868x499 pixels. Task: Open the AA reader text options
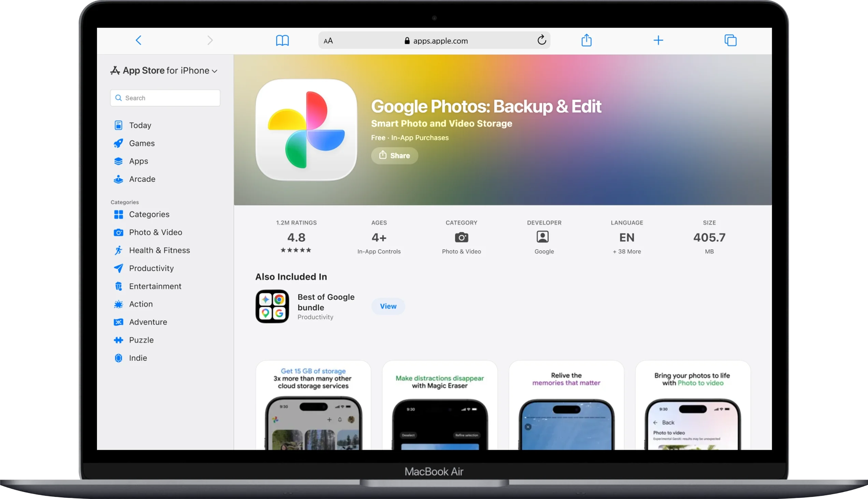click(x=328, y=41)
